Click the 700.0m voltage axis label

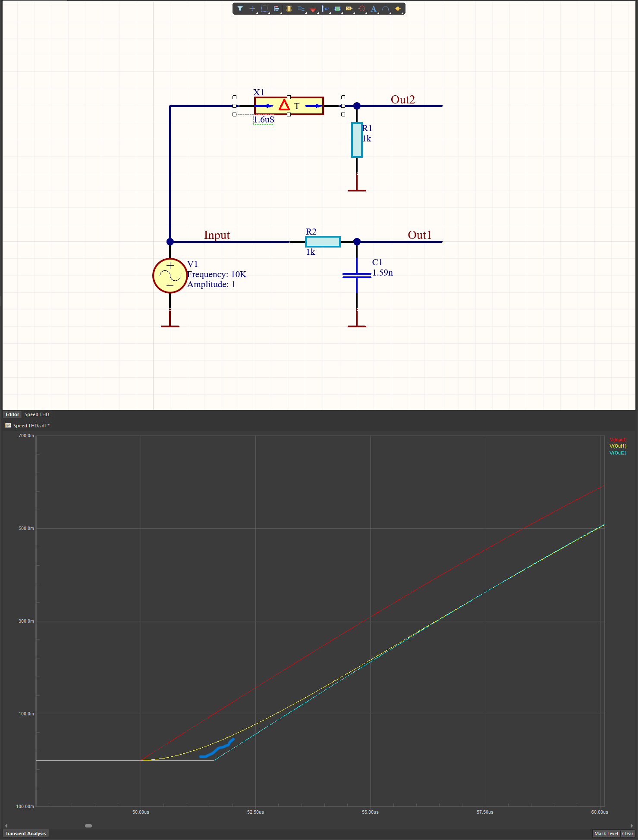26,436
